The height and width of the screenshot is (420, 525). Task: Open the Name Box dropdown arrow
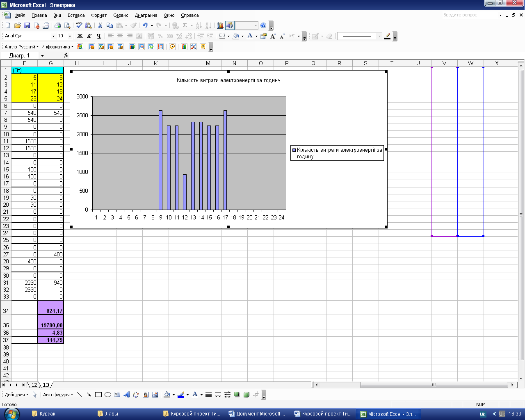coord(42,55)
